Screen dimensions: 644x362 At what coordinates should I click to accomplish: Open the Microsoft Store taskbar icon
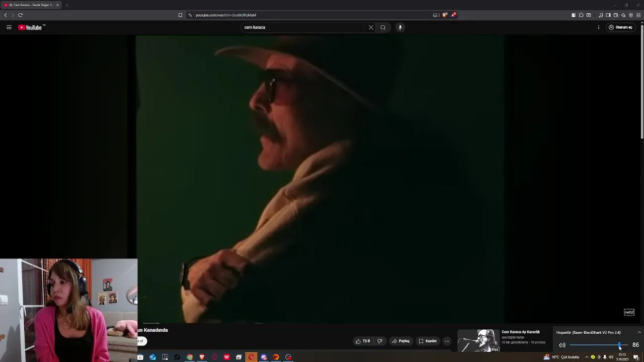(140, 357)
